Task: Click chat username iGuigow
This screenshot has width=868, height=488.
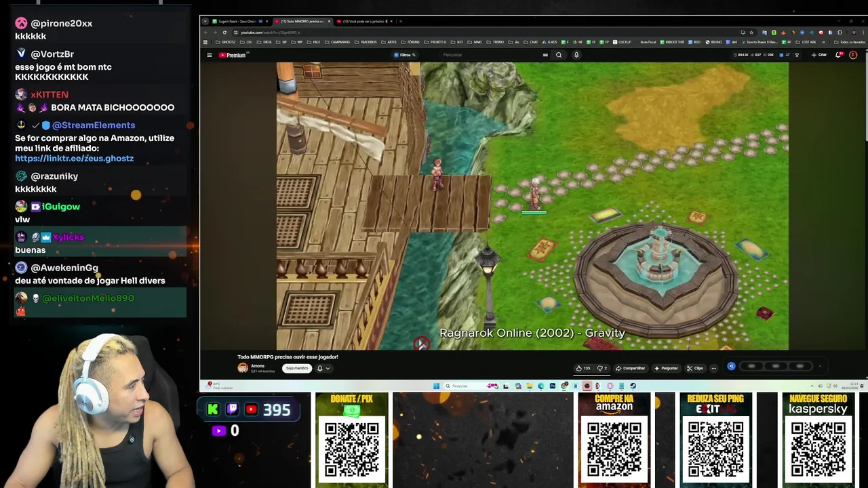Action: point(61,206)
